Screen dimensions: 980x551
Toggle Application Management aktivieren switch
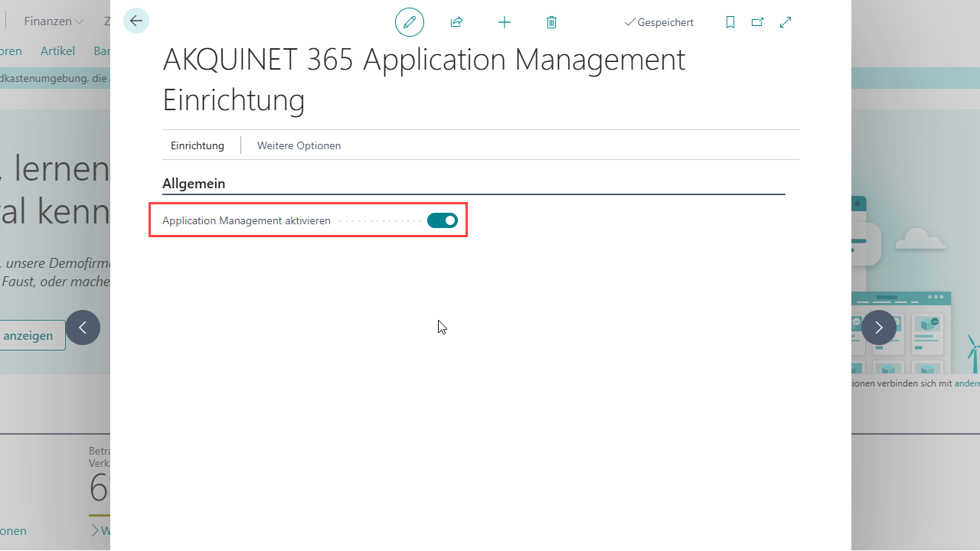443,220
